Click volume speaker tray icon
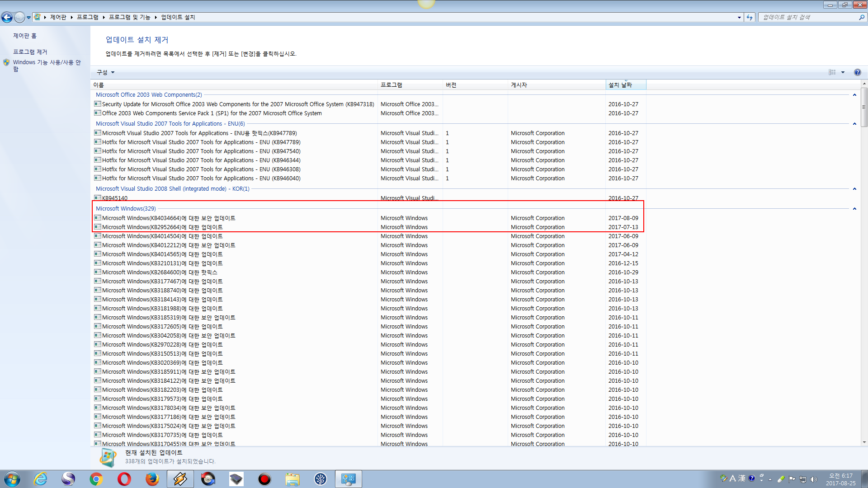The width and height of the screenshot is (868, 488). [814, 479]
